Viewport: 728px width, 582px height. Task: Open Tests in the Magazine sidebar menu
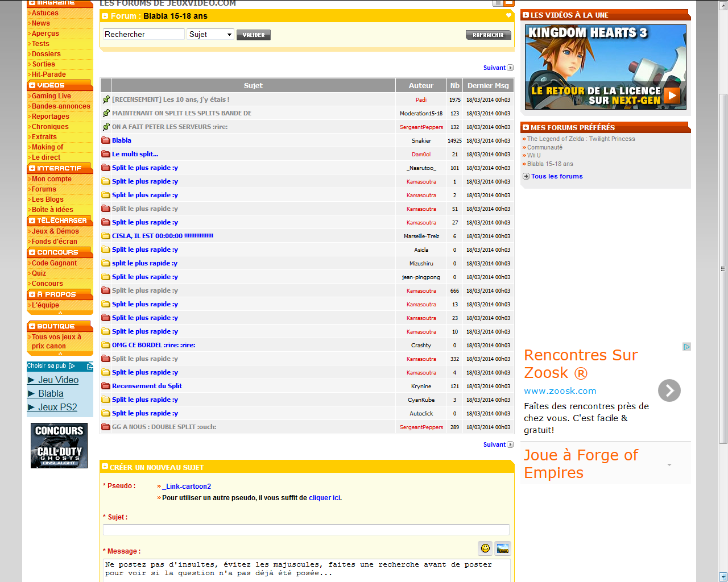(x=40, y=44)
